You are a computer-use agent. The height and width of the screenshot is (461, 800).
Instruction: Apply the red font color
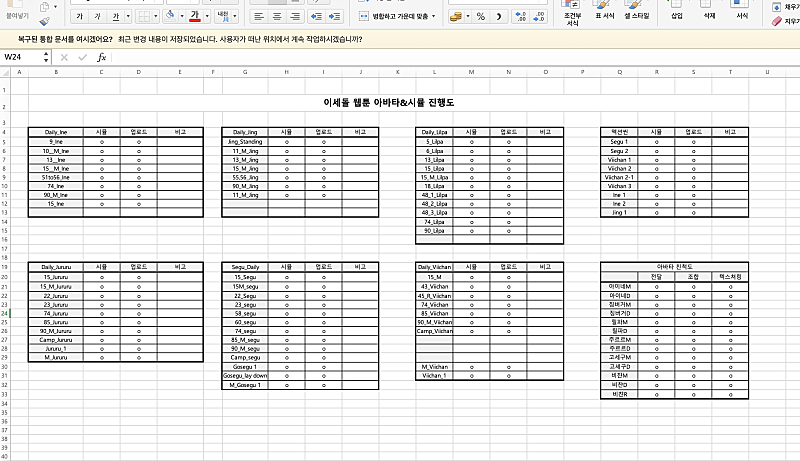pos(194,16)
